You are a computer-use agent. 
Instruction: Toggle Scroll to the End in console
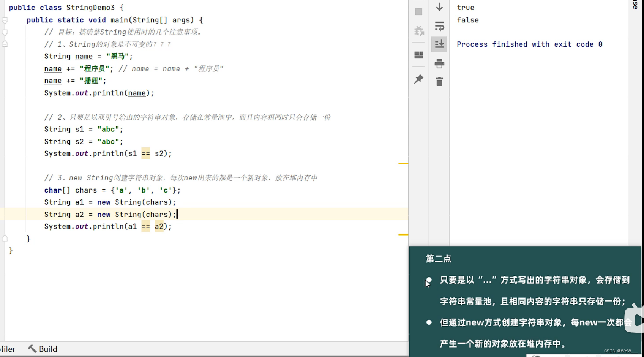point(439,44)
